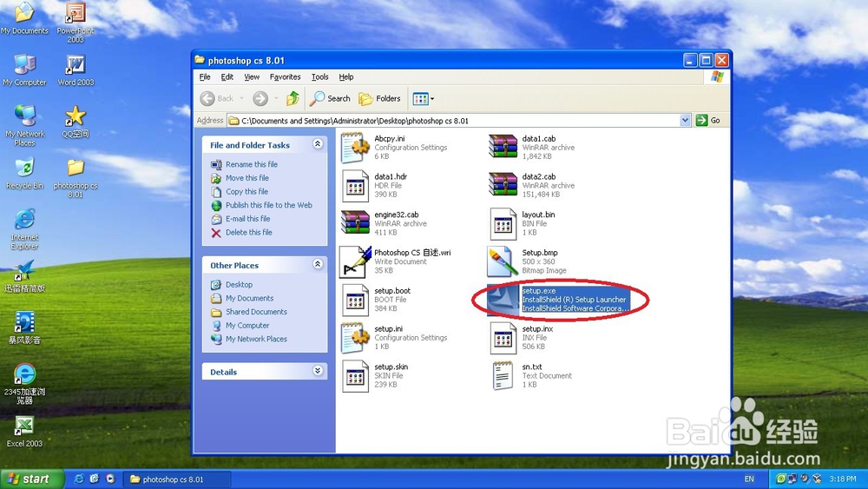Click the Back toolbar button
The image size is (868, 489).
pyautogui.click(x=218, y=98)
